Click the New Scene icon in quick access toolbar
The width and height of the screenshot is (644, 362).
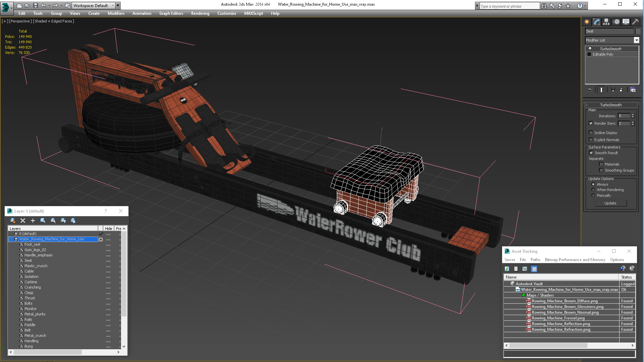click(x=19, y=5)
